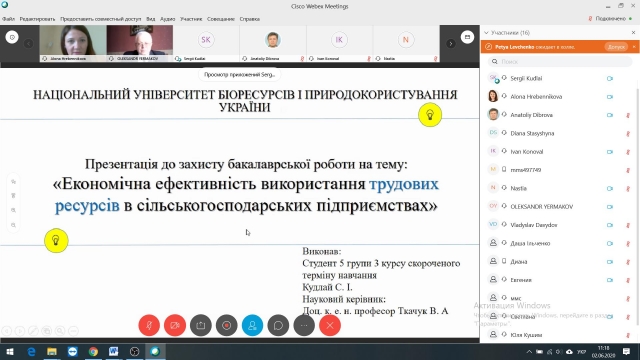Open the Аудио menu
640x360 pixels.
click(x=167, y=19)
